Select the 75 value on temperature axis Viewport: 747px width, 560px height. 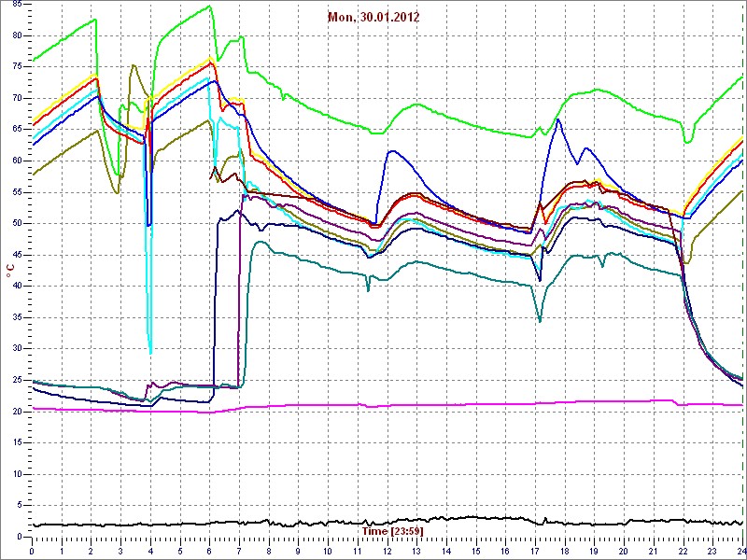click(18, 67)
